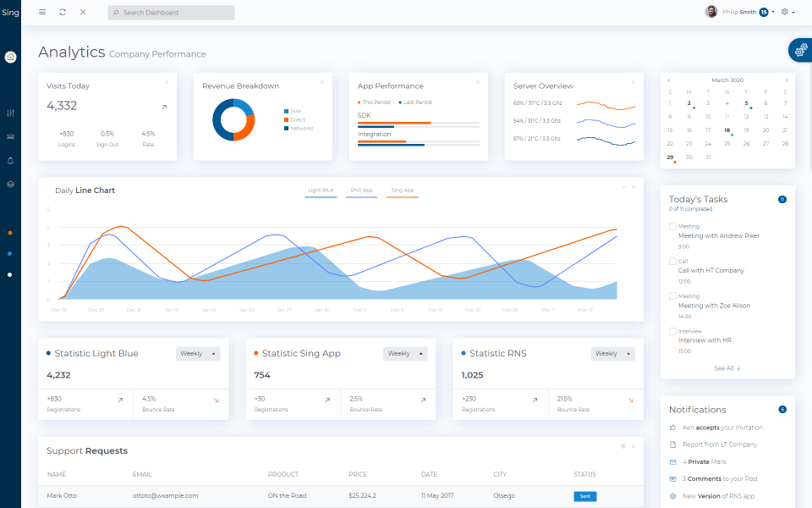Check the Call with HT Company task
812x508 pixels.
click(672, 262)
